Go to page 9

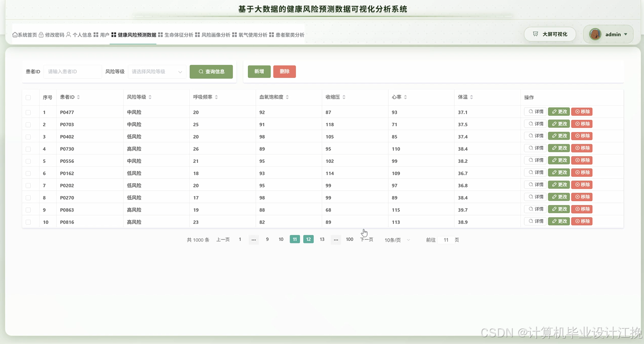tap(267, 240)
